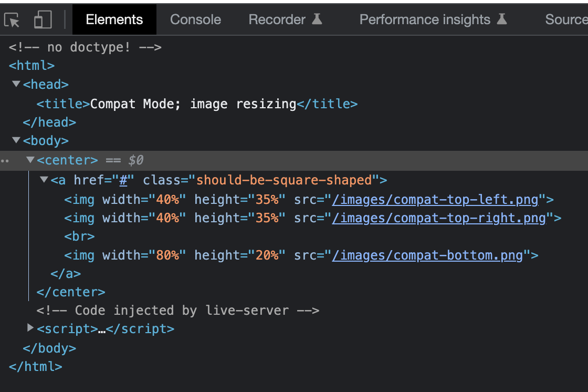Screen dimensions: 588x392
Task: Click the # href link value
Action: (123, 180)
